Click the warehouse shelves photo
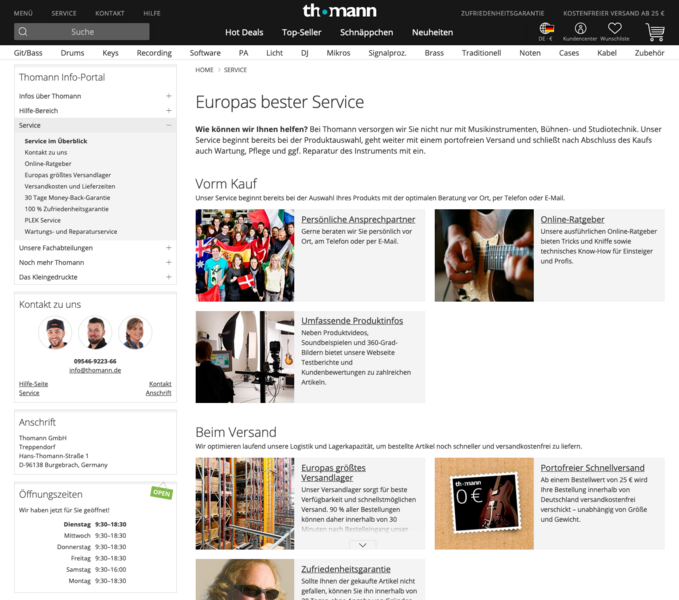The height and width of the screenshot is (600, 679). [245, 504]
